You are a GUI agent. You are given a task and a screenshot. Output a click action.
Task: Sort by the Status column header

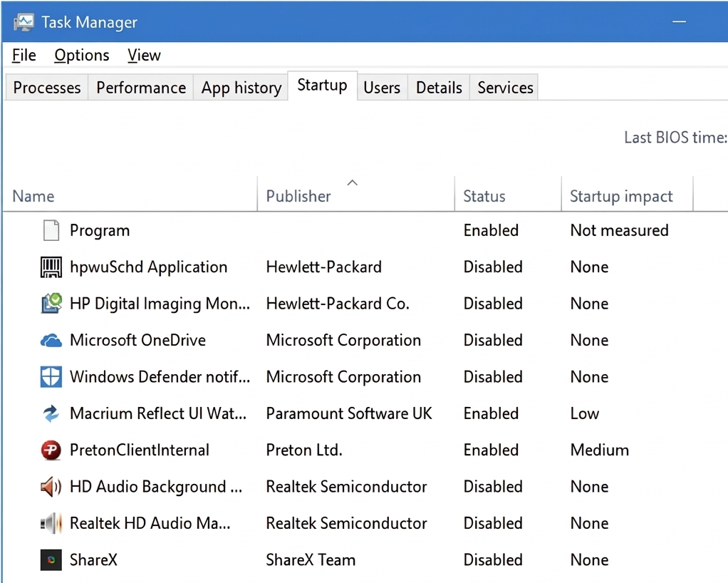484,196
